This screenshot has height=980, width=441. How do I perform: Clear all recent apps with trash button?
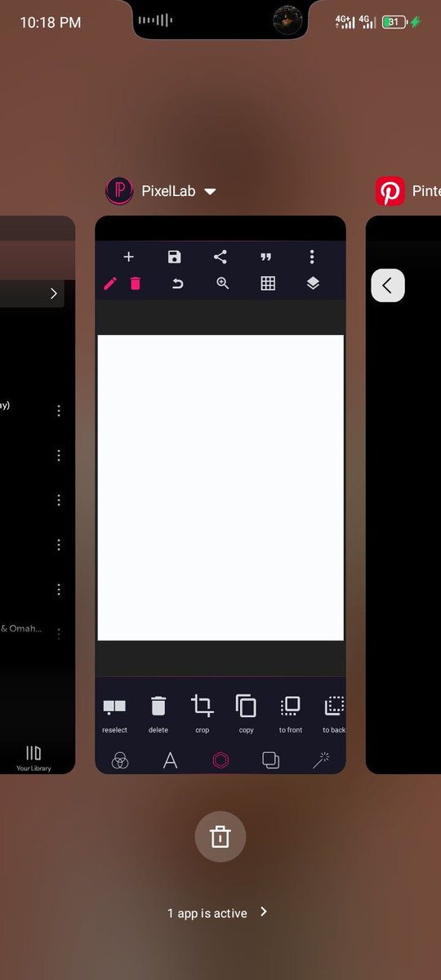[220, 836]
